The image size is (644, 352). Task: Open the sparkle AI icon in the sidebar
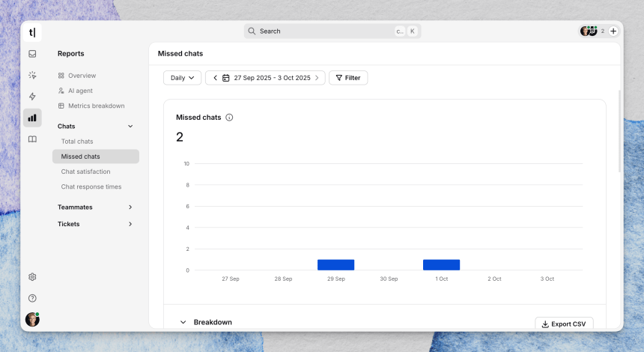click(x=32, y=75)
